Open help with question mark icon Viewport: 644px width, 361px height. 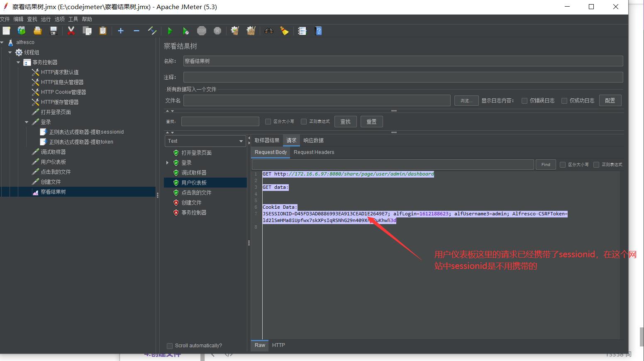[x=318, y=31]
